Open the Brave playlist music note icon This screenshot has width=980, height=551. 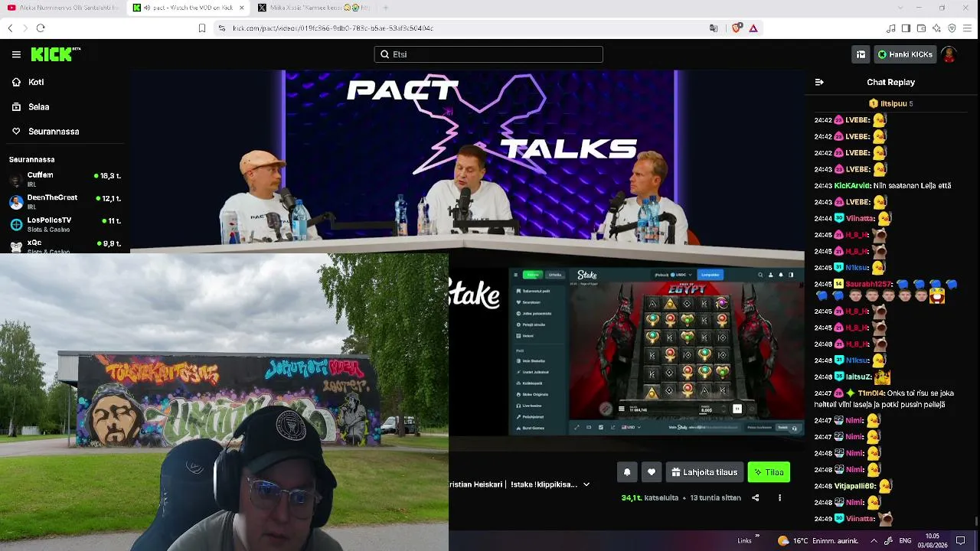pyautogui.click(x=890, y=28)
